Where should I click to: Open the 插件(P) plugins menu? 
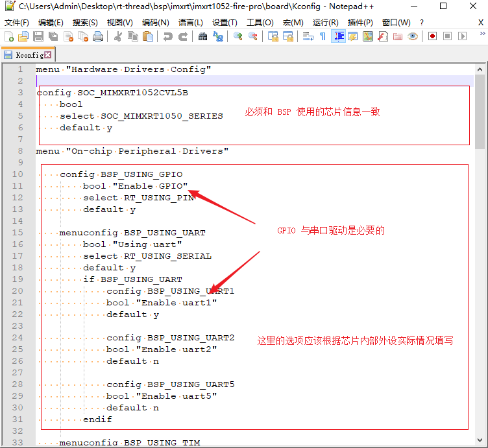[x=360, y=23]
